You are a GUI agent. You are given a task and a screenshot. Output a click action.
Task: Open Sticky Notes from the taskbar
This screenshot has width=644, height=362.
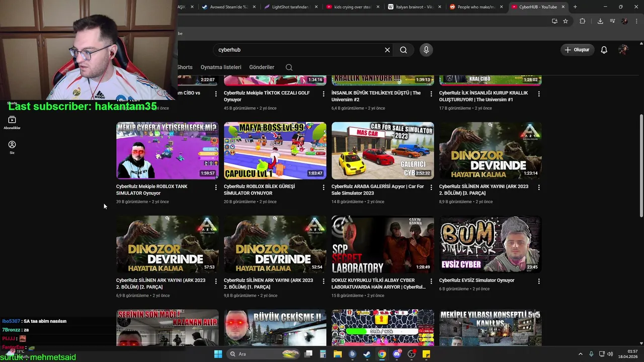(x=426, y=354)
